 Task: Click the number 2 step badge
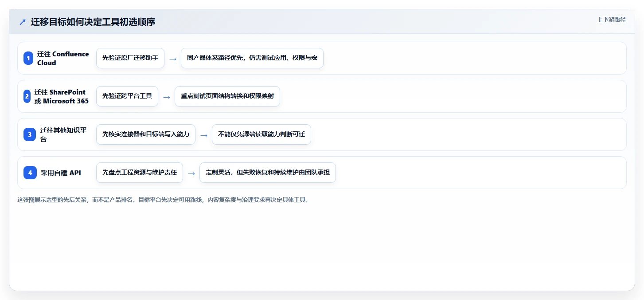(27, 96)
